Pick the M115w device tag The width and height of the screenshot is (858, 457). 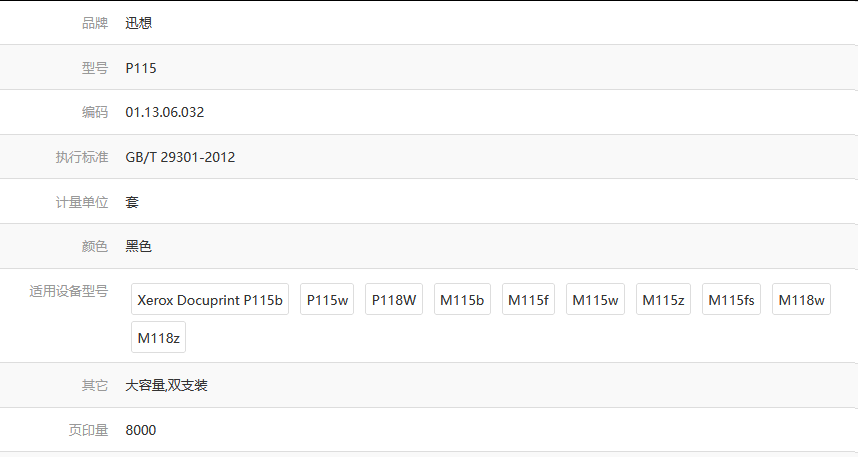pyautogui.click(x=595, y=300)
